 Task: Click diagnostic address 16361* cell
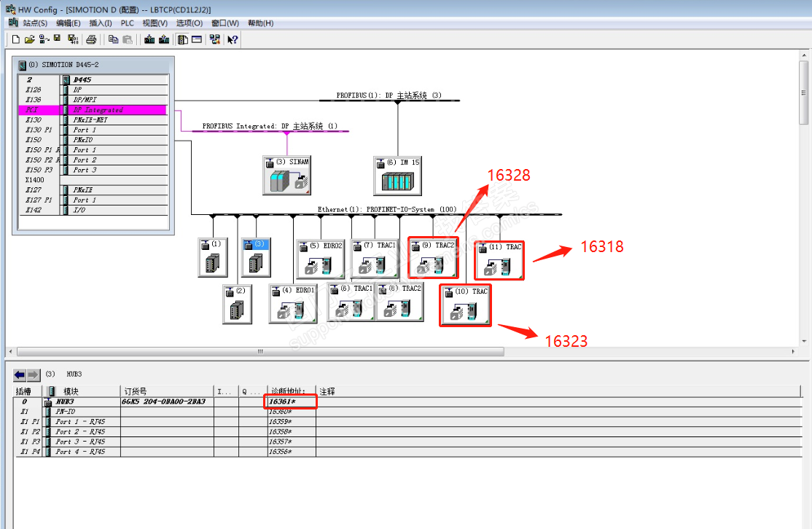(x=291, y=401)
